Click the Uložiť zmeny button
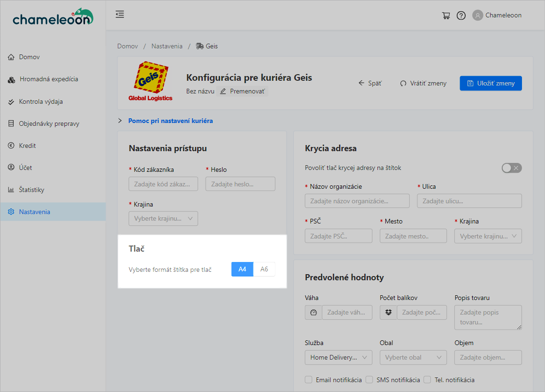 (491, 83)
